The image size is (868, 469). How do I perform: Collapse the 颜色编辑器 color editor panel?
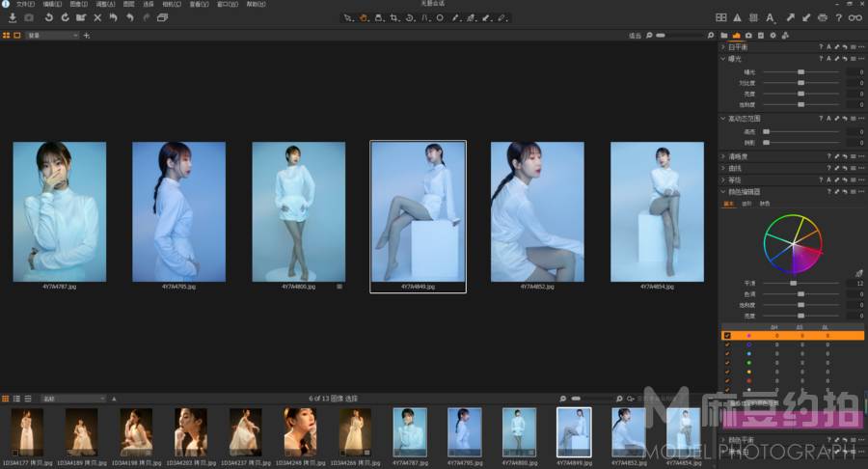pos(723,192)
